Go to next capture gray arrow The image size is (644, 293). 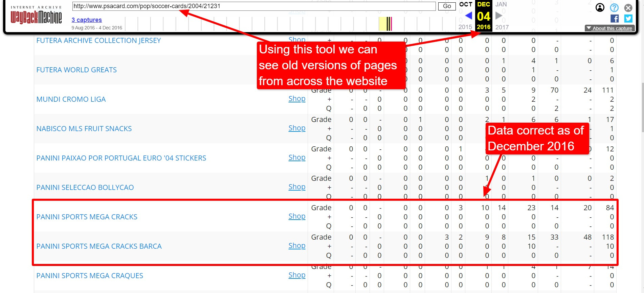498,16
